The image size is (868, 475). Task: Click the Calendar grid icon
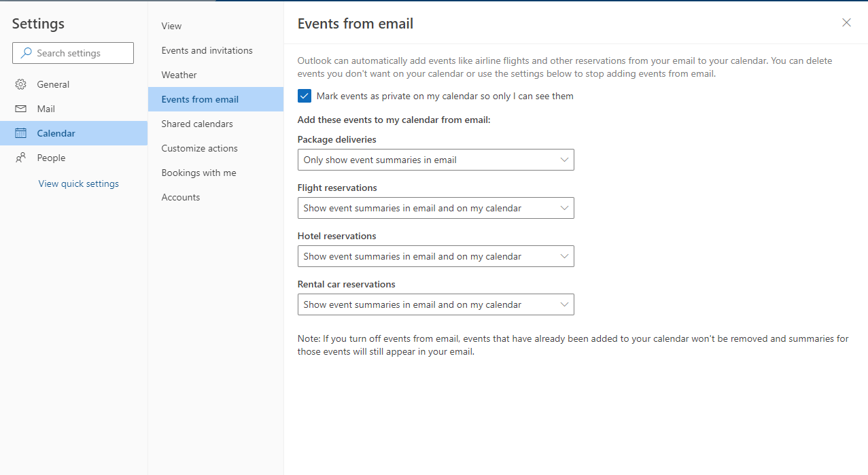(21, 133)
